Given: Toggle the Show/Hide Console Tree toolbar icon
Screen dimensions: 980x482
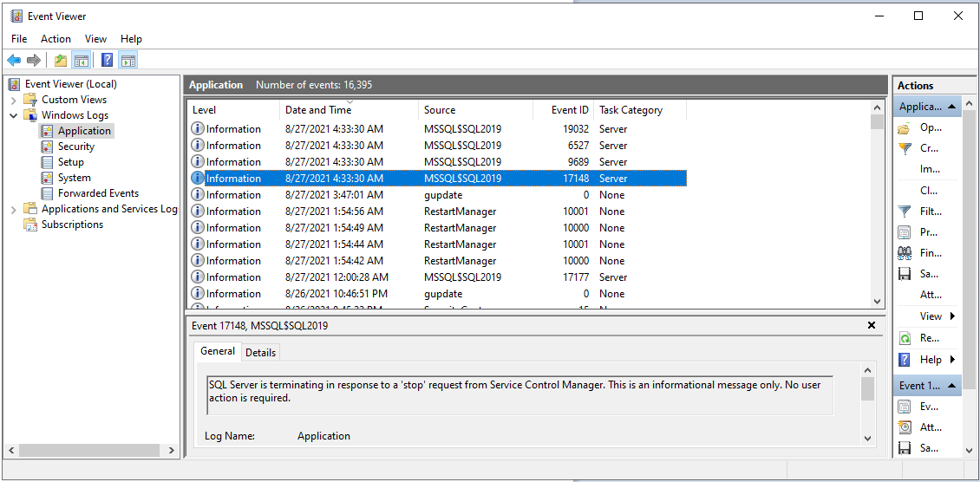Looking at the screenshot, I should (x=81, y=60).
